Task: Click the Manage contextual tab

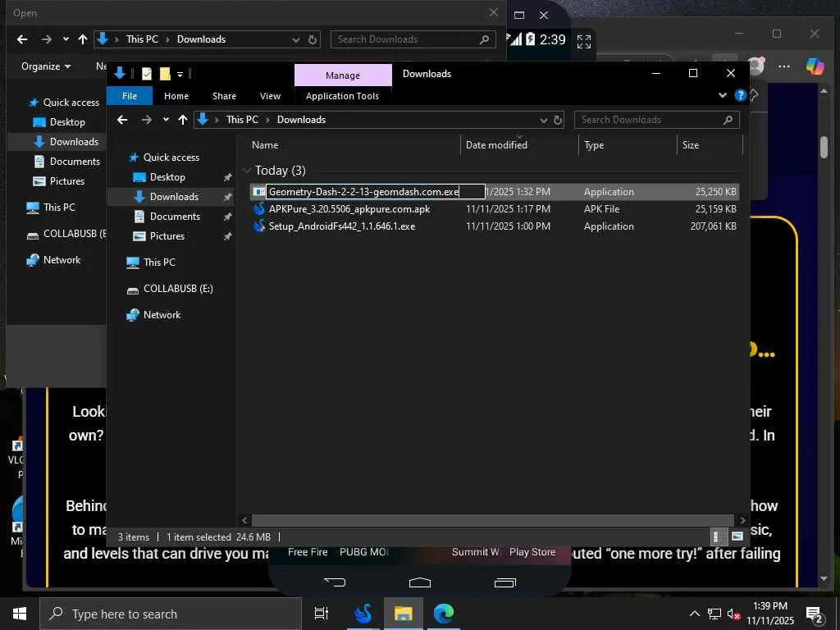Action: point(343,75)
